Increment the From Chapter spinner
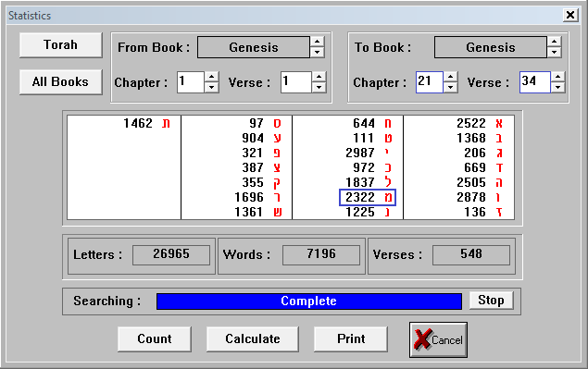The height and width of the screenshot is (369, 588). tap(212, 77)
